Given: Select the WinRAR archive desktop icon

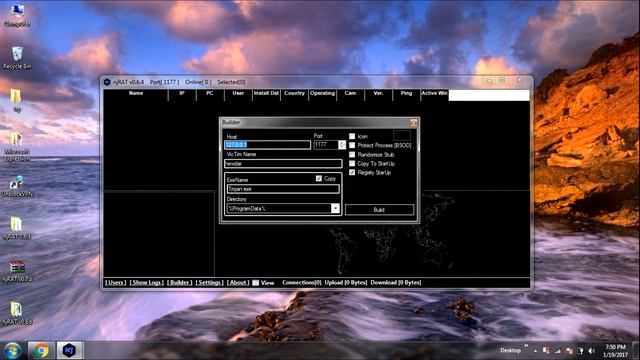Looking at the screenshot, I should (x=17, y=271).
